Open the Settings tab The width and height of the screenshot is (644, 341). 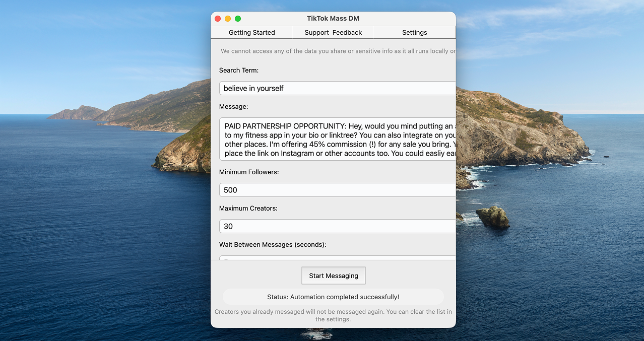[414, 32]
